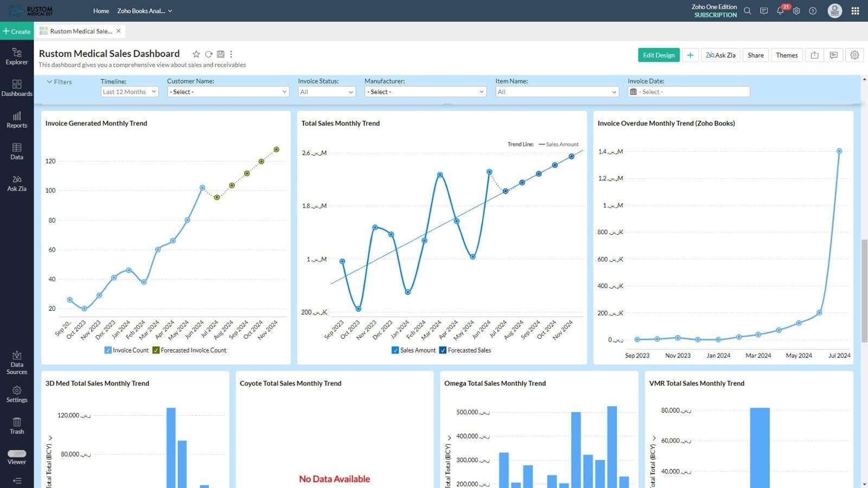868x488 pixels.
Task: Open Data Sources in sidebar
Action: pos(17,363)
